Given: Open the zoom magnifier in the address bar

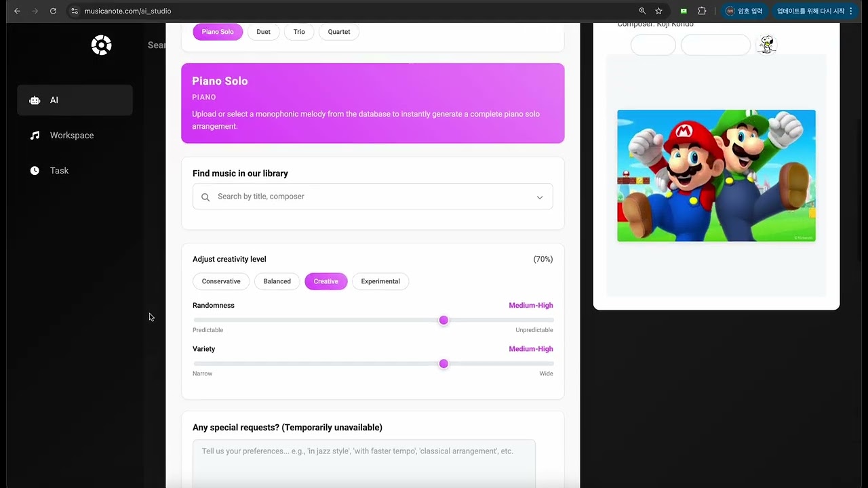Looking at the screenshot, I should pyautogui.click(x=642, y=11).
